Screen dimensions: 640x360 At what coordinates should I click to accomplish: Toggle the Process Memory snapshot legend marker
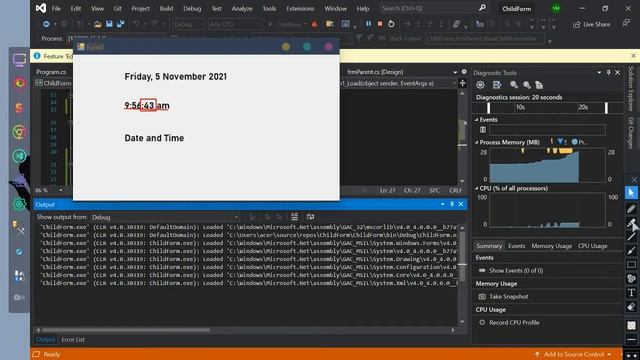pyautogui.click(x=561, y=142)
